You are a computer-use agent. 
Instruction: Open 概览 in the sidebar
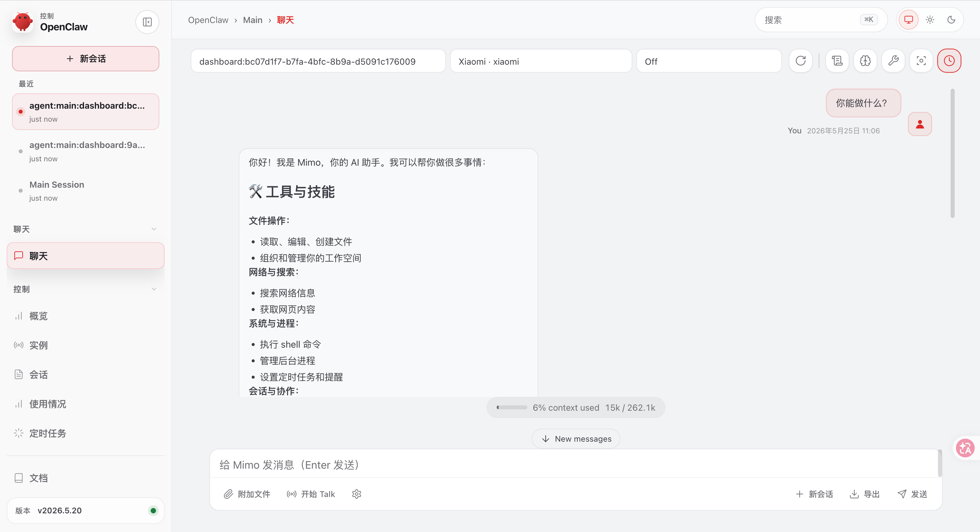pyautogui.click(x=86, y=316)
